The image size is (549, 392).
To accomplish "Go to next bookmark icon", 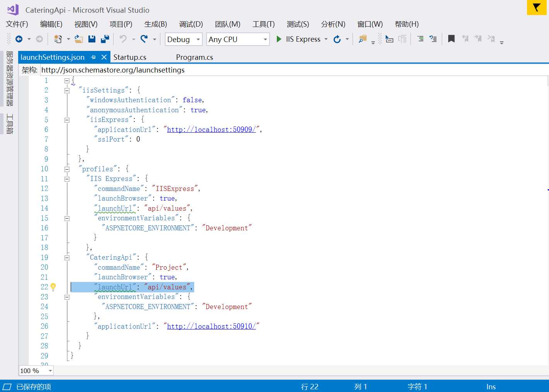I will click(478, 39).
